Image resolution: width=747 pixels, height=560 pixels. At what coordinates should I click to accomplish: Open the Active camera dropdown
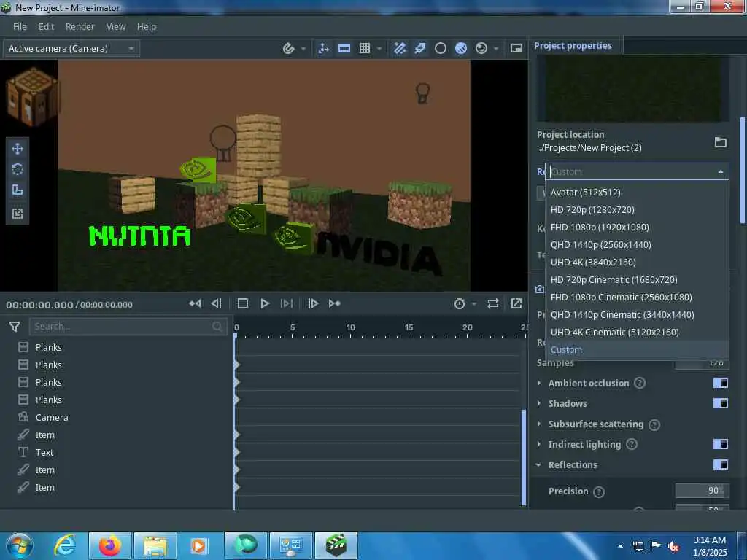click(71, 49)
